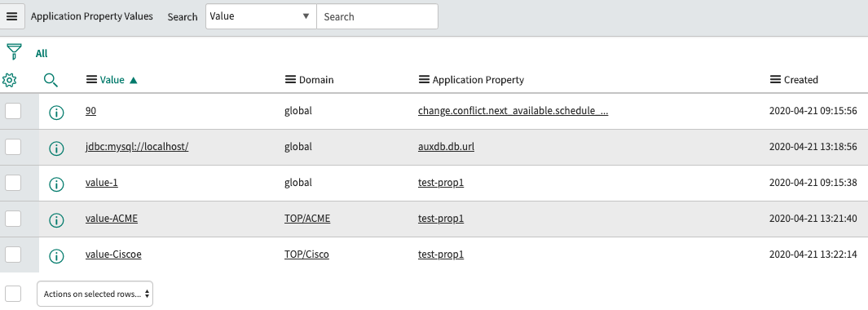Click the created date 2020-04-21 13:21:40

tap(813, 219)
